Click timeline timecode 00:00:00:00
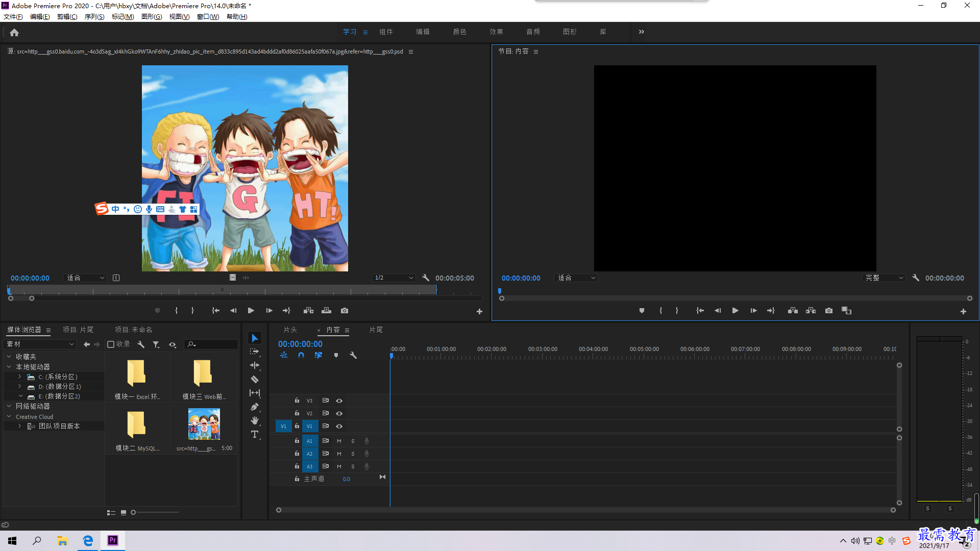This screenshot has height=551, width=980. 300,344
